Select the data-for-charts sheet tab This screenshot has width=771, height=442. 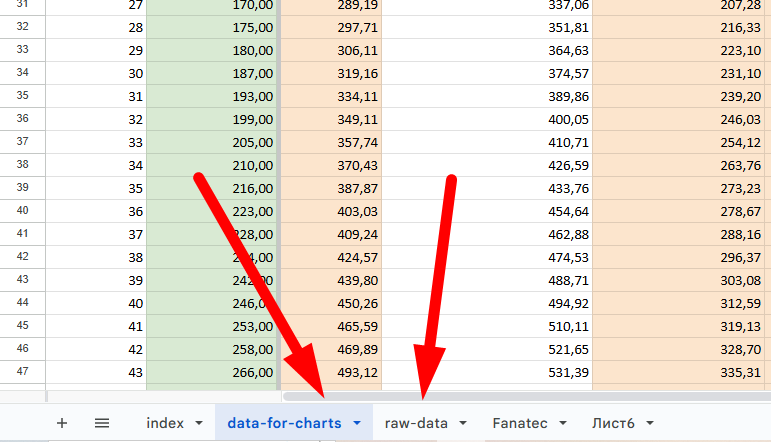pos(284,423)
